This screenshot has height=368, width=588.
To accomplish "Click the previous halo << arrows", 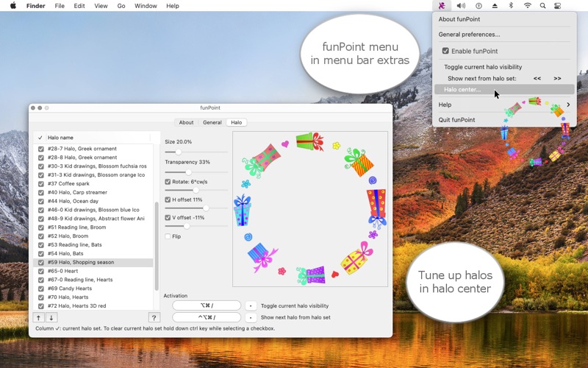I will click(x=537, y=79).
